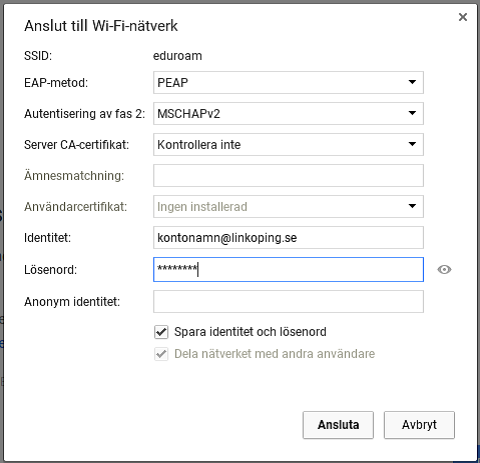
Task: Open the Server CA-certifikat dropdown
Action: click(x=288, y=144)
